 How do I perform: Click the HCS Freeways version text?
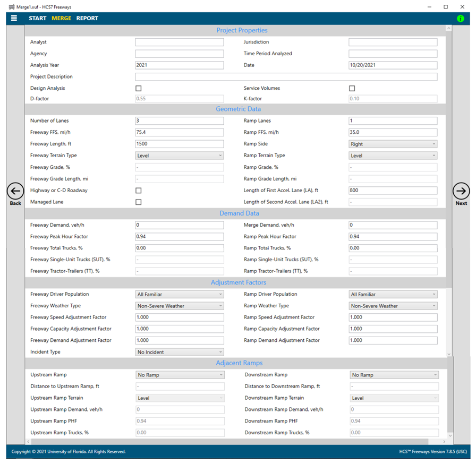433,452
